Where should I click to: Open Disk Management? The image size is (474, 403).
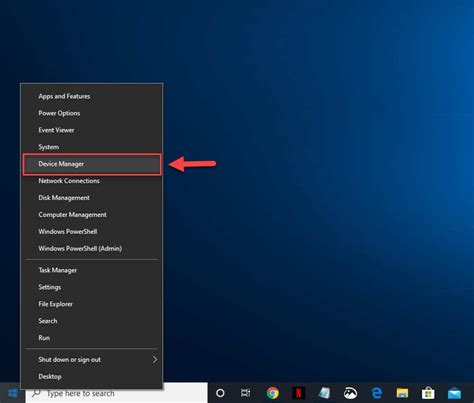92,198
